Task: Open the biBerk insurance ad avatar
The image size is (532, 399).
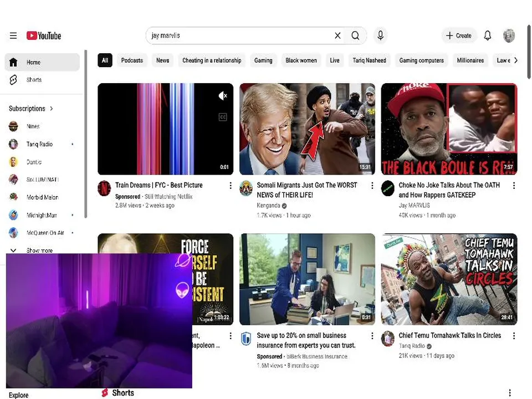Action: click(x=246, y=339)
